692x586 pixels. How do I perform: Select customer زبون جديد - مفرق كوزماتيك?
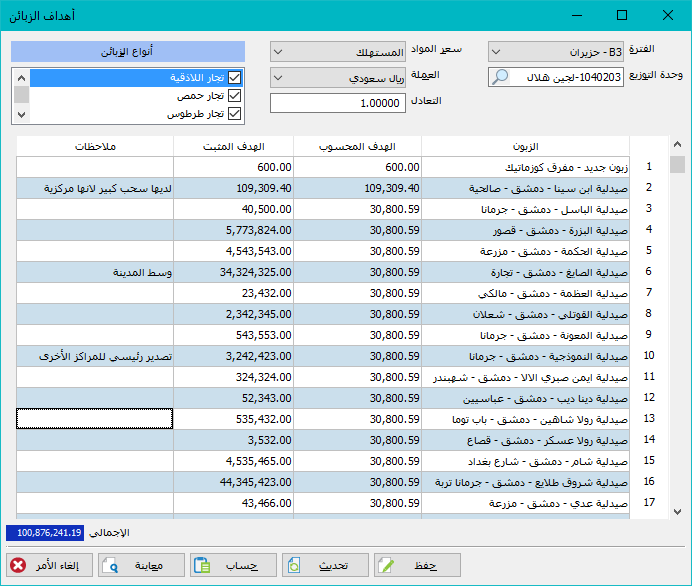[x=525, y=167]
